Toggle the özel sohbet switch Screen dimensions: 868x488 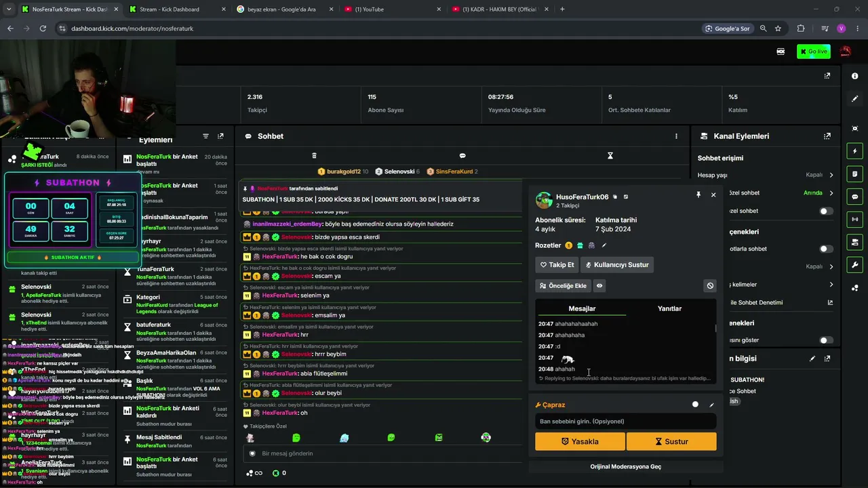click(826, 211)
